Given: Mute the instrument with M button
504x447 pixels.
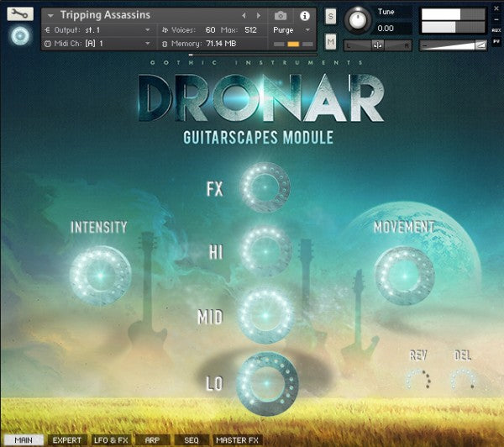Looking at the screenshot, I should point(330,42).
